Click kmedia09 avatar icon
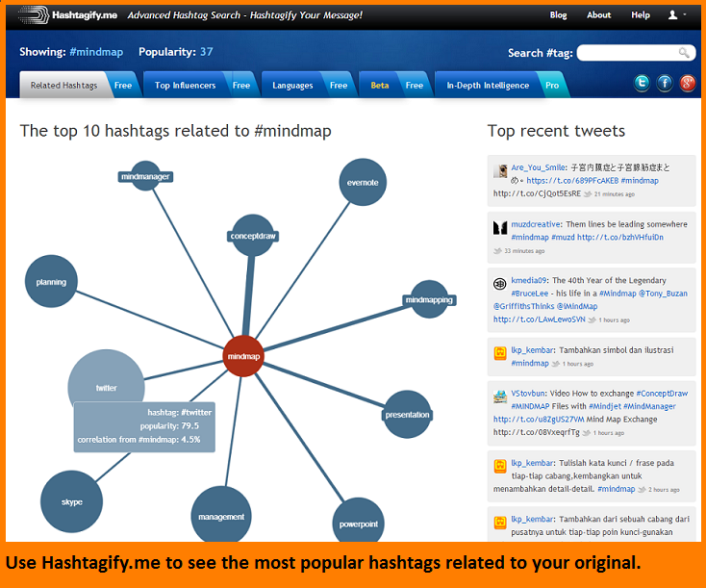This screenshot has height=588, width=706. 500,284
